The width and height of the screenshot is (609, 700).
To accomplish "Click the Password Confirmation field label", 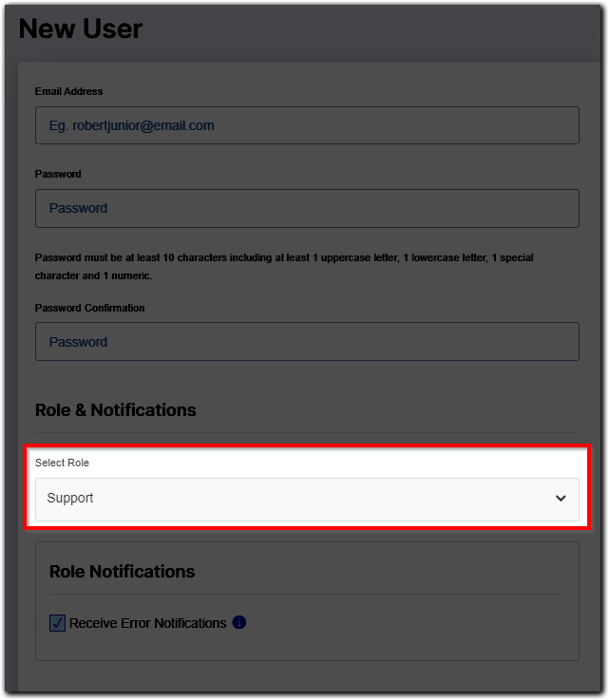I will (x=90, y=308).
